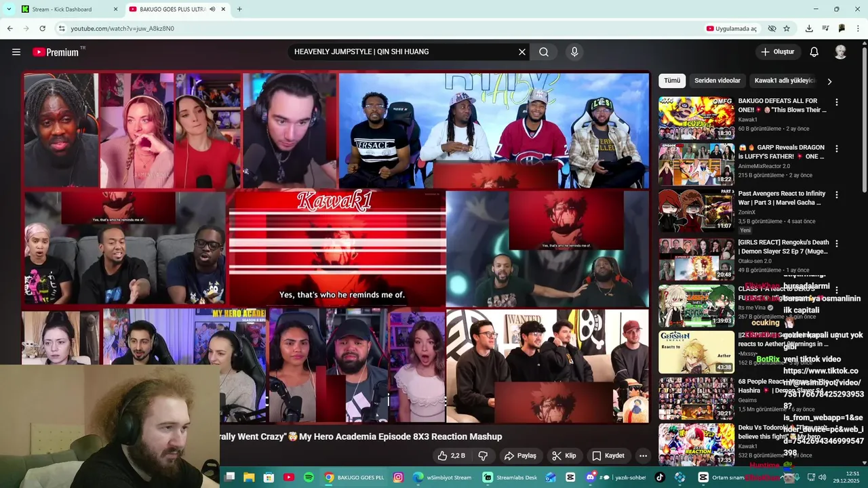The height and width of the screenshot is (488, 868).
Task: Open Past Avengers React thumbnail
Action: pyautogui.click(x=696, y=210)
